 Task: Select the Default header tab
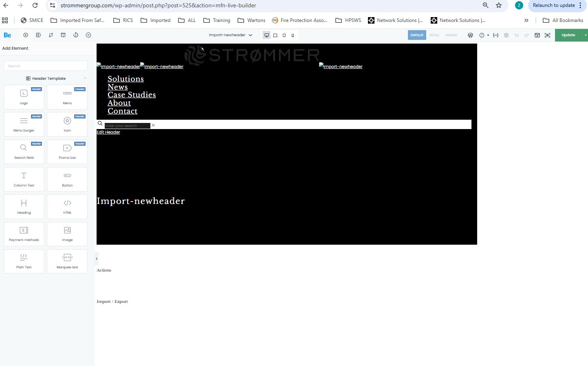tap(416, 35)
